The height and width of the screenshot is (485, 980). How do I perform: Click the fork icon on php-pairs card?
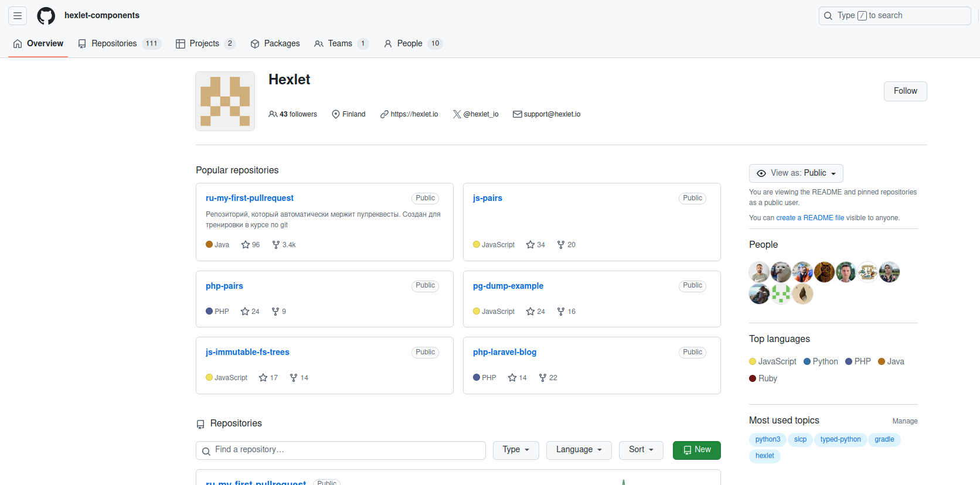(x=275, y=312)
